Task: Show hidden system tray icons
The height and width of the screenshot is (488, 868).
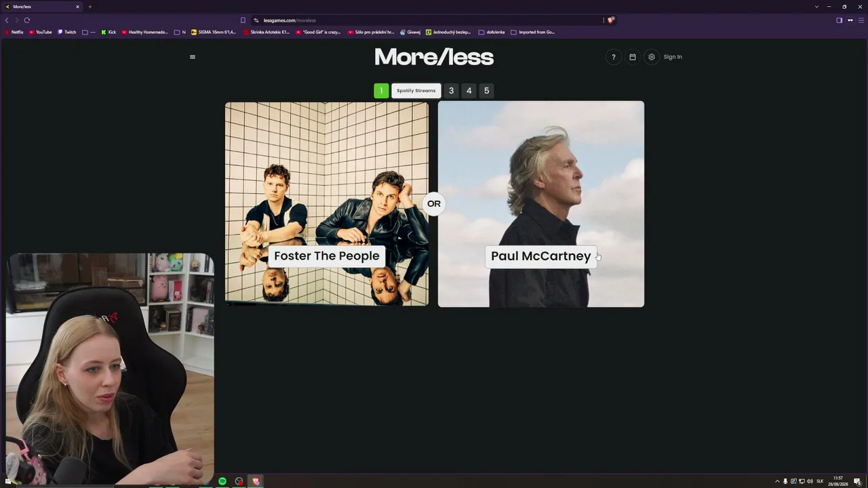Action: pyautogui.click(x=777, y=481)
